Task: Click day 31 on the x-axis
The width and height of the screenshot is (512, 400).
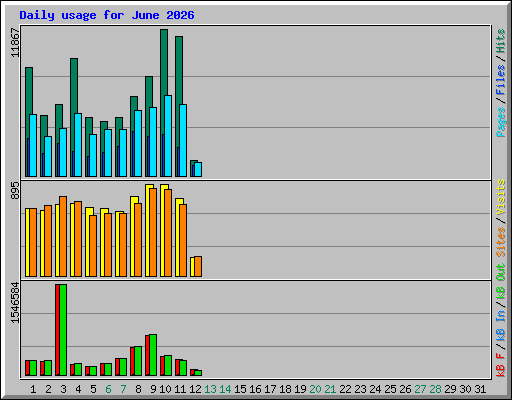Action: point(480,389)
